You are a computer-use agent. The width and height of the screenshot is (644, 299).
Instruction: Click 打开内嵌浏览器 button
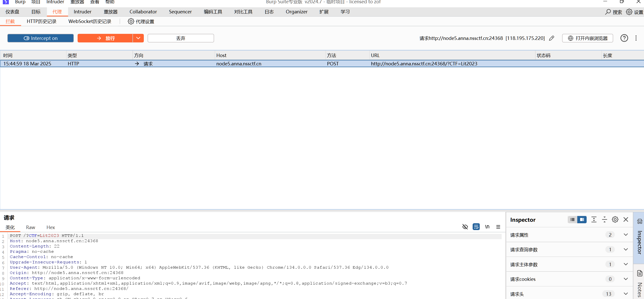pos(587,38)
